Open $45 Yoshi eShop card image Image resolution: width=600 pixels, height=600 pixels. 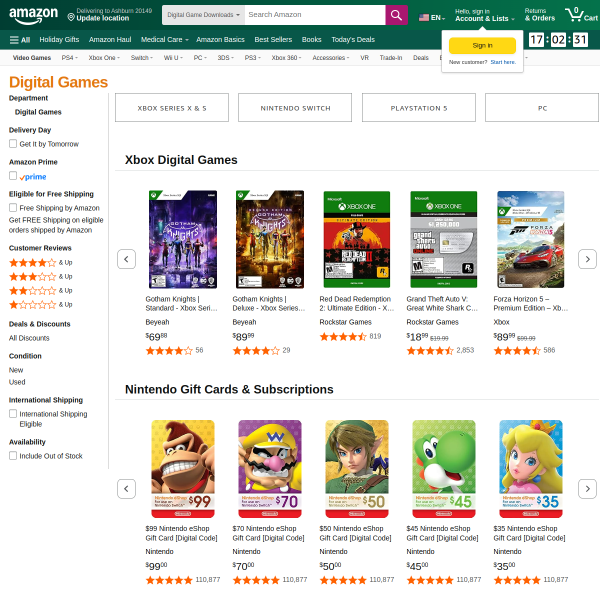pos(444,469)
